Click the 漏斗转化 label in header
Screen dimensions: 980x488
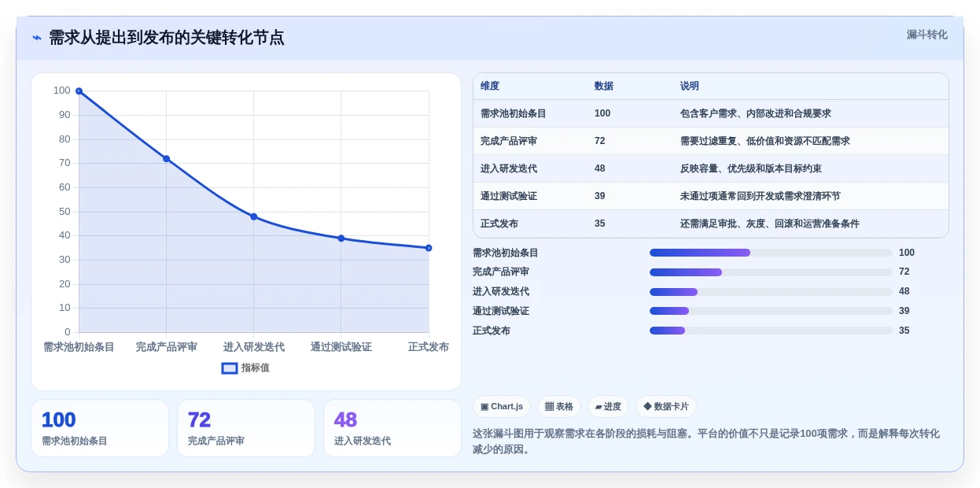(x=927, y=35)
